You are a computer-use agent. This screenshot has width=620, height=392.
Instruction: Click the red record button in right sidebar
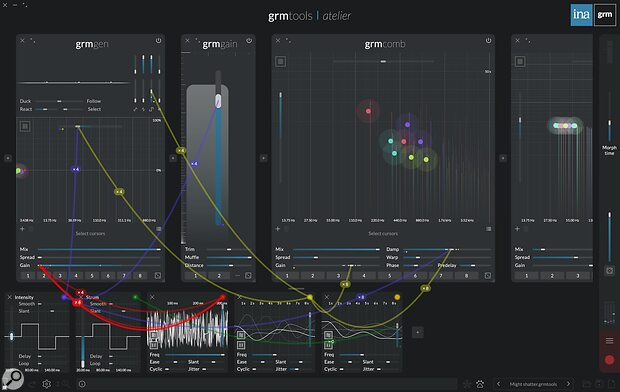point(609,360)
